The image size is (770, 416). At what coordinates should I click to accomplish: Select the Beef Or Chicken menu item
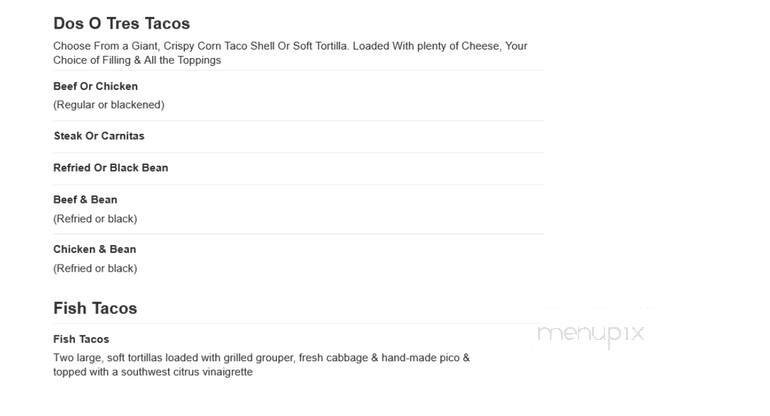(95, 86)
